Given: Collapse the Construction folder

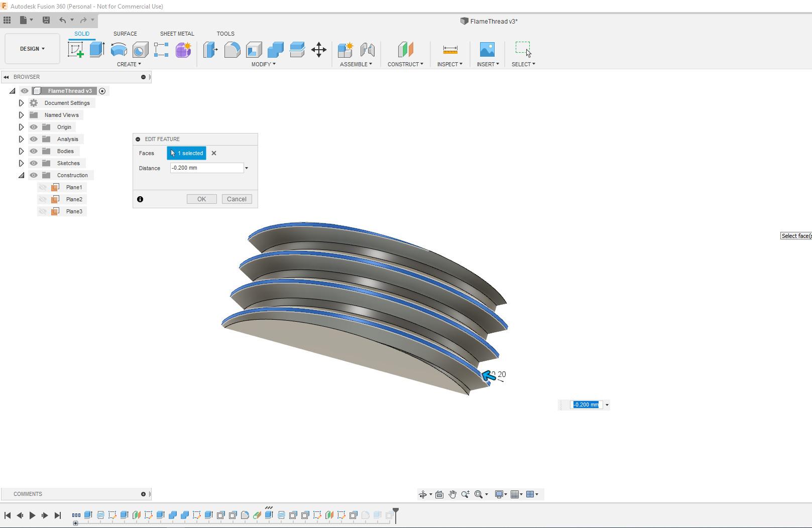Looking at the screenshot, I should pos(21,175).
